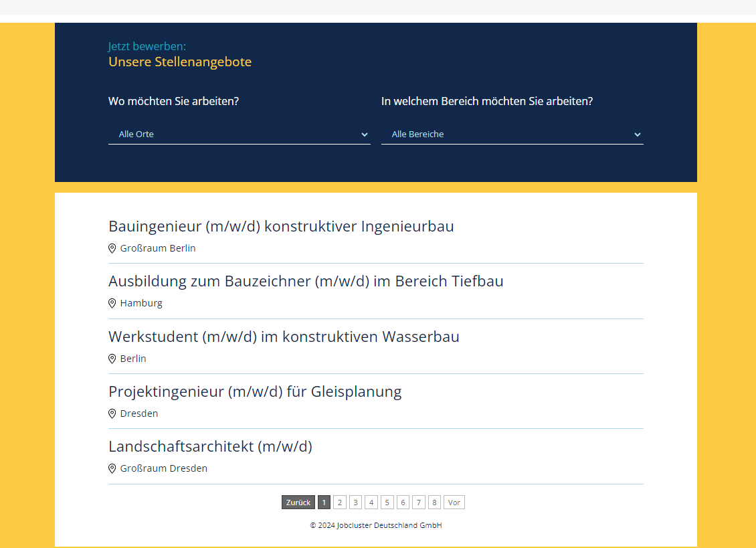Screen dimensions: 756x548
Task: Open the Projektingenieur für Gleisplanung listing
Action: point(255,391)
